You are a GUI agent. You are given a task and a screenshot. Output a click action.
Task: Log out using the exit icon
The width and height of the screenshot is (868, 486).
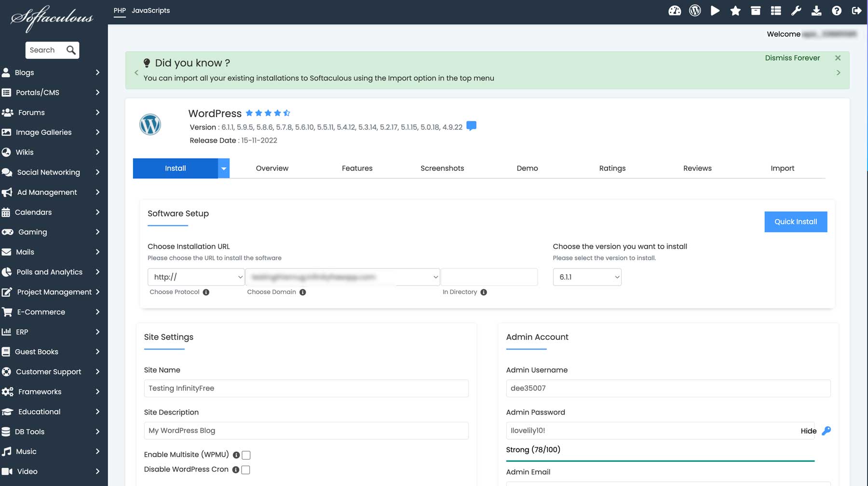[x=857, y=10]
